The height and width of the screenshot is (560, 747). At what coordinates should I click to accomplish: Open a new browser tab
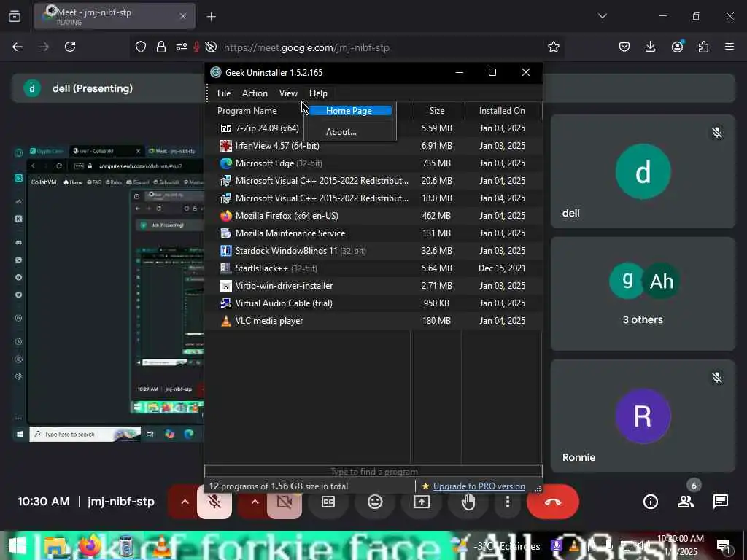(x=211, y=17)
